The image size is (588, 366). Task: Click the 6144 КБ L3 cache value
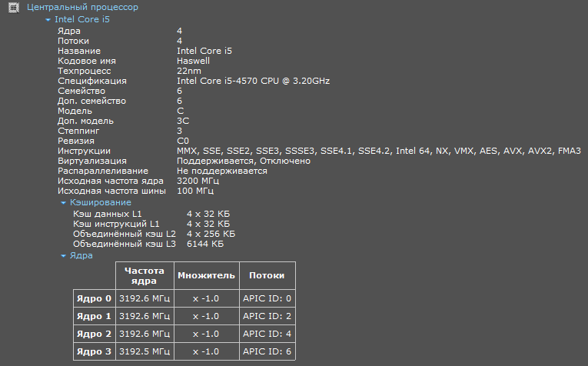pyautogui.click(x=205, y=244)
